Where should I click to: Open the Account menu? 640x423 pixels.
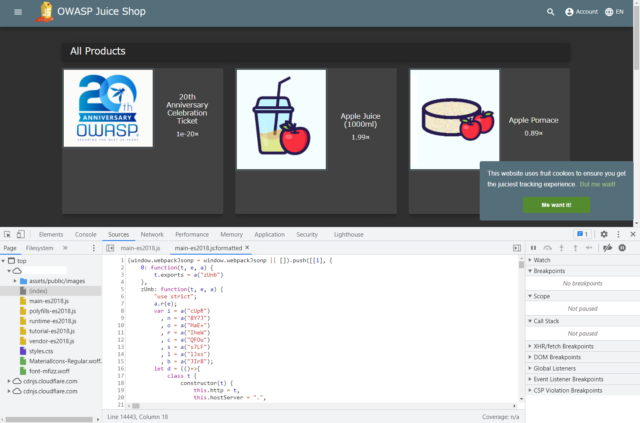pyautogui.click(x=581, y=12)
